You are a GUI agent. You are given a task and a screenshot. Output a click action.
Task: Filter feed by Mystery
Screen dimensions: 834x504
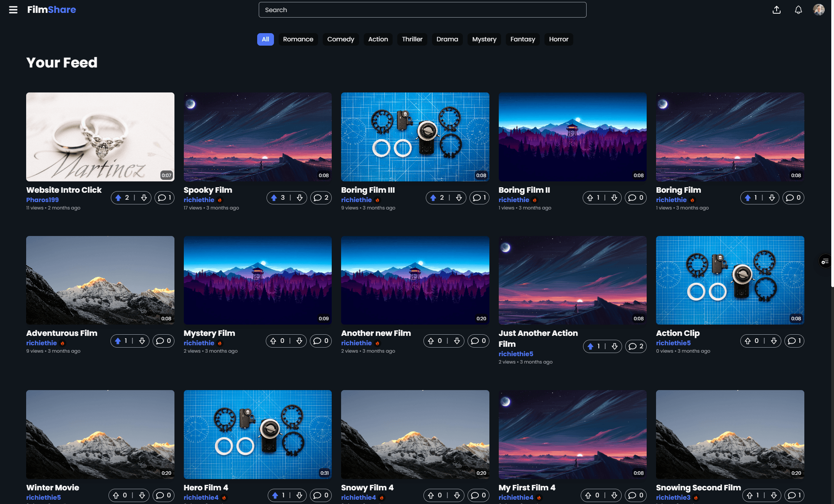(484, 39)
